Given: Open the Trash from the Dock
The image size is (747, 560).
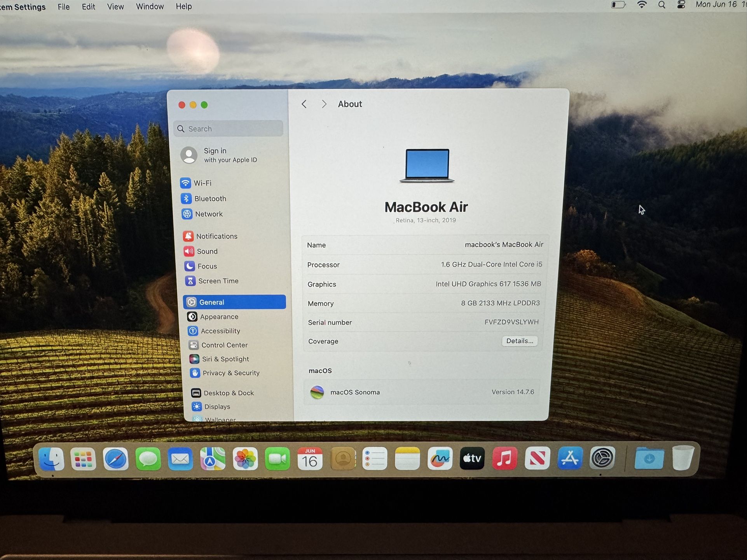Looking at the screenshot, I should 683,458.
